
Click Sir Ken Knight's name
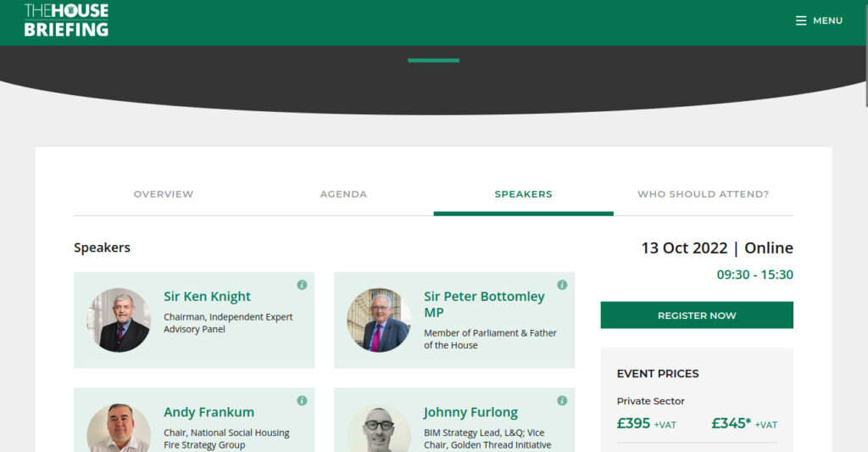[207, 296]
